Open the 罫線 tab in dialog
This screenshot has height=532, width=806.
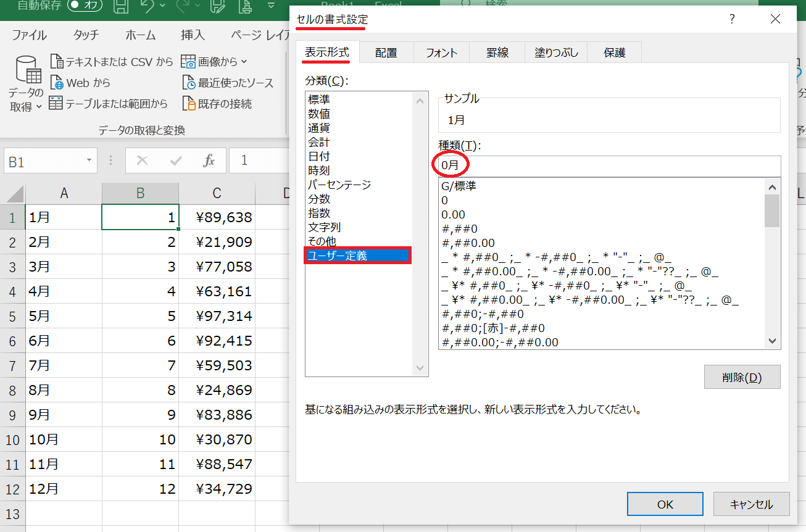(x=497, y=52)
